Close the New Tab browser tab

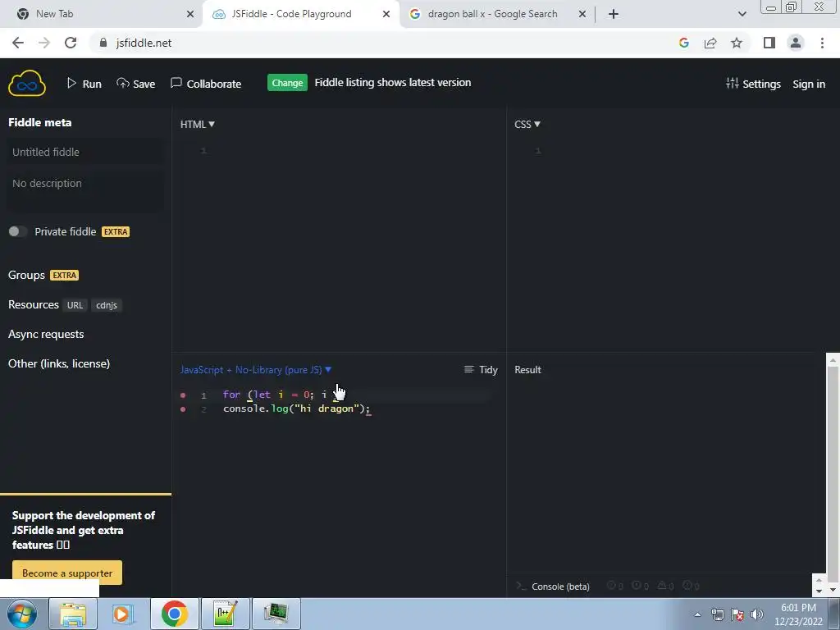tap(189, 14)
